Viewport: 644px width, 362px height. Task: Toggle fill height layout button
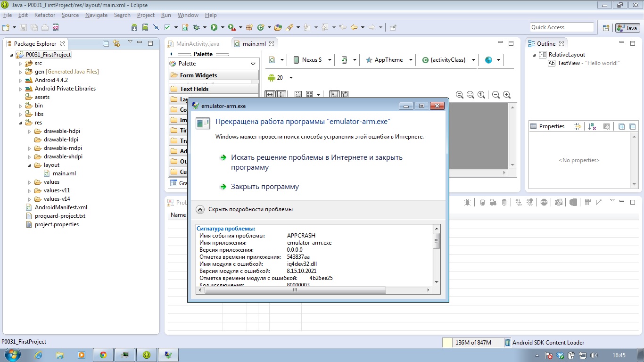point(280,94)
